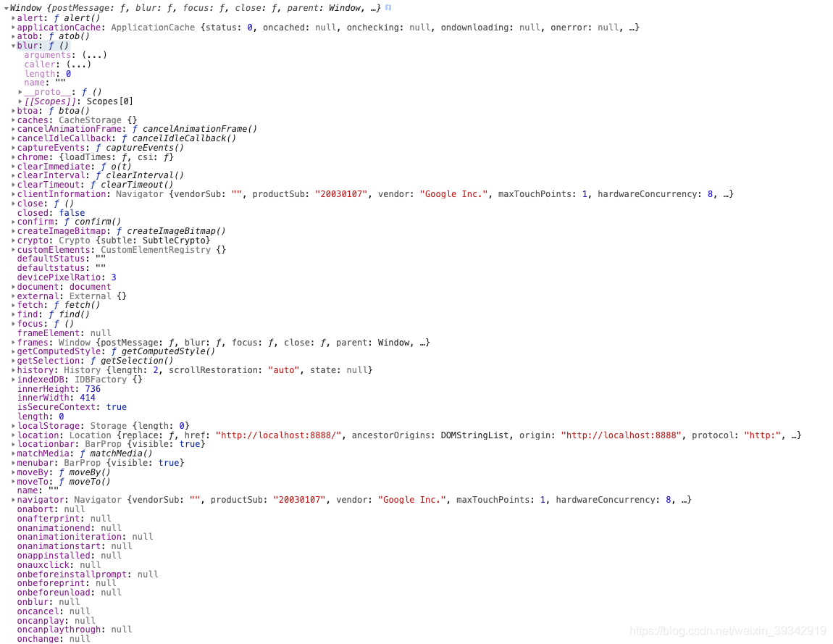Expand the __proto__ entry under blur
833x644 pixels.
[20, 92]
